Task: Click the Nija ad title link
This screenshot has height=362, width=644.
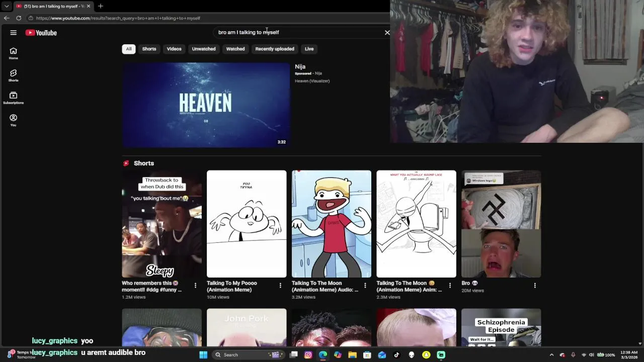Action: click(300, 66)
